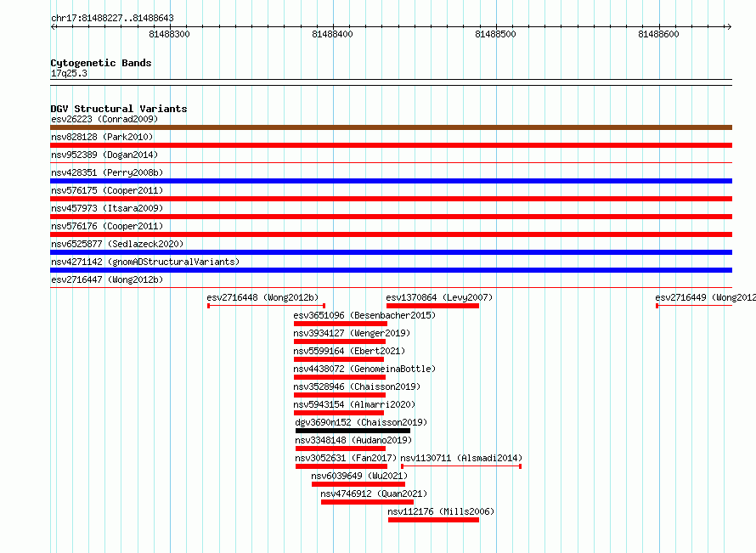Click the blue bar under nsv6525877 (Sedlazeck2020)
The height and width of the screenshot is (553, 756).
(391, 252)
